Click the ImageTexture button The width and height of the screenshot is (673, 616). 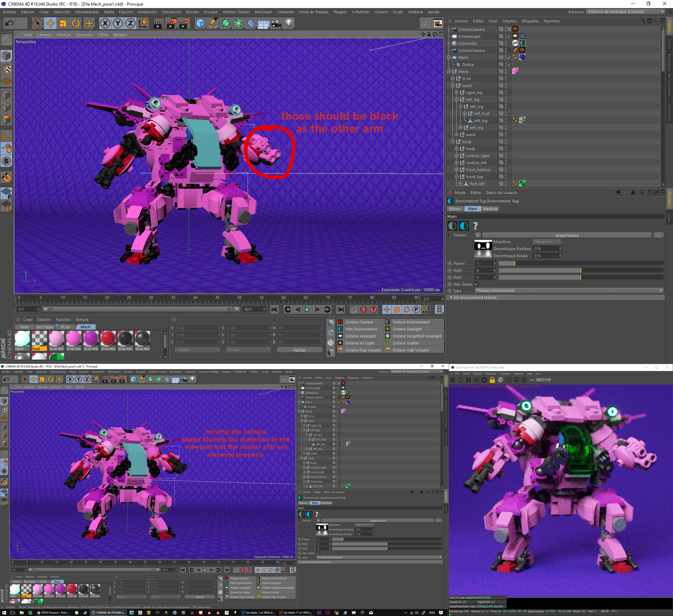pos(567,235)
